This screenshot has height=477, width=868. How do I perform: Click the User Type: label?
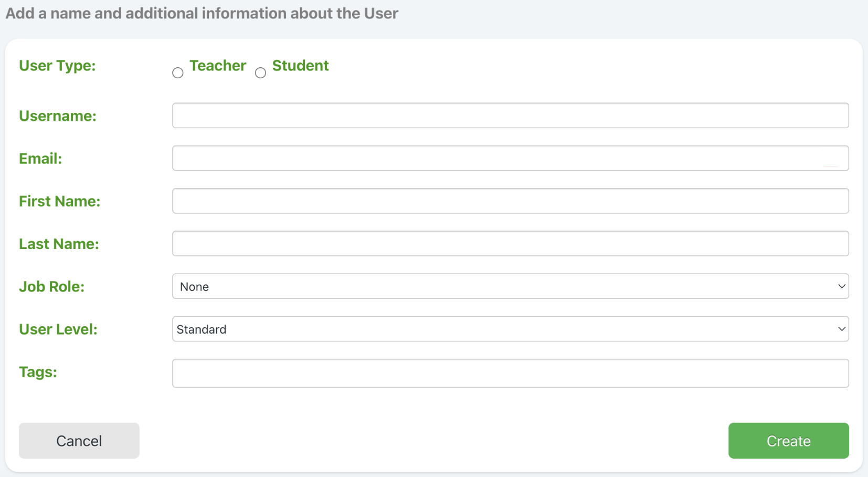point(57,66)
